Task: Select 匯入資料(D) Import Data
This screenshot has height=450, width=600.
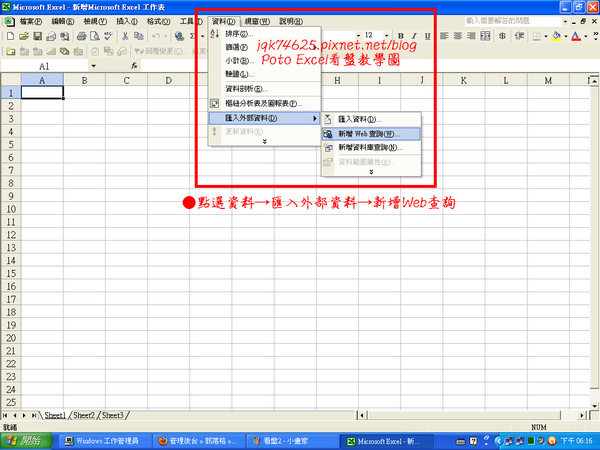Action: [x=371, y=120]
